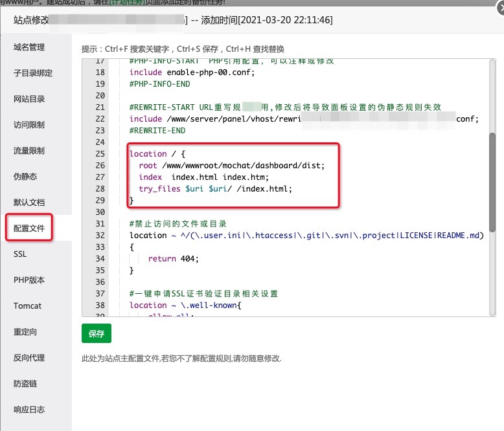Open the SSL settings tab
This screenshot has width=504, height=431.
click(x=20, y=254)
